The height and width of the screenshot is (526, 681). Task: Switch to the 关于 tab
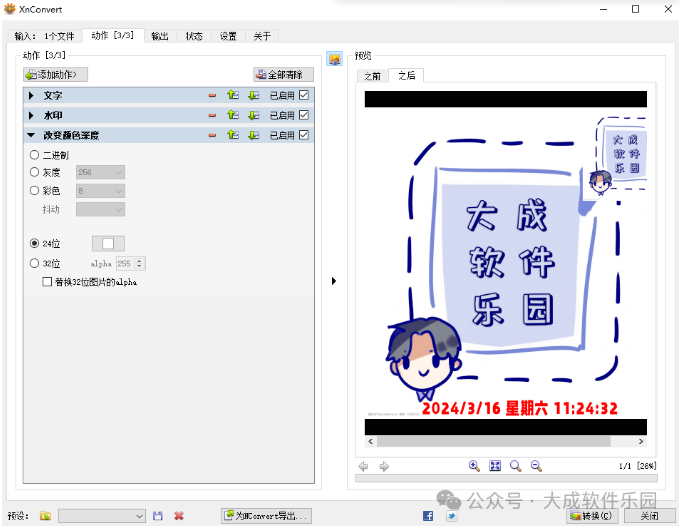(262, 36)
